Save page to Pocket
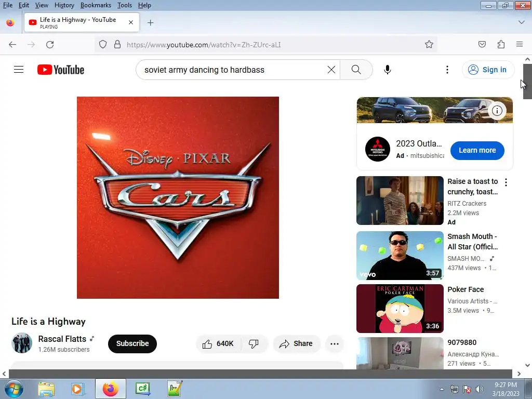 (x=482, y=45)
